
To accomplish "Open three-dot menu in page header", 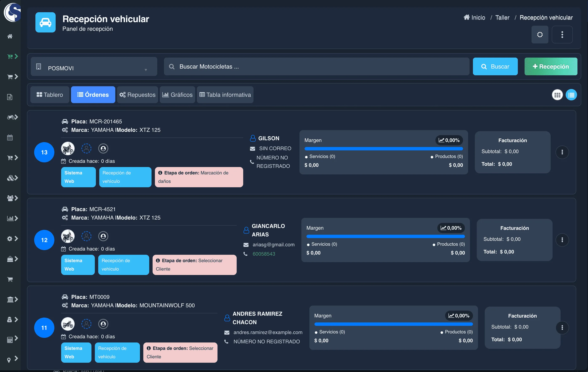I will [562, 35].
